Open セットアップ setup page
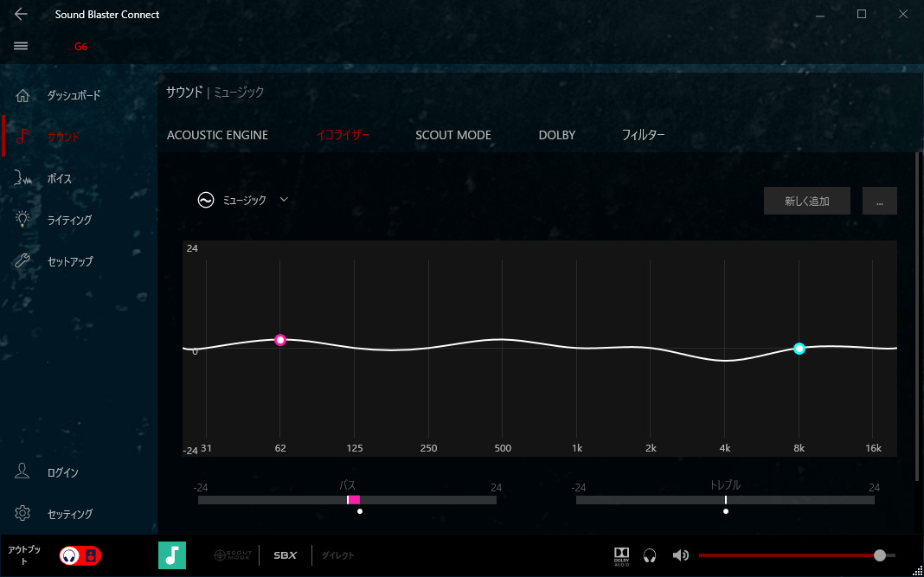 (69, 261)
